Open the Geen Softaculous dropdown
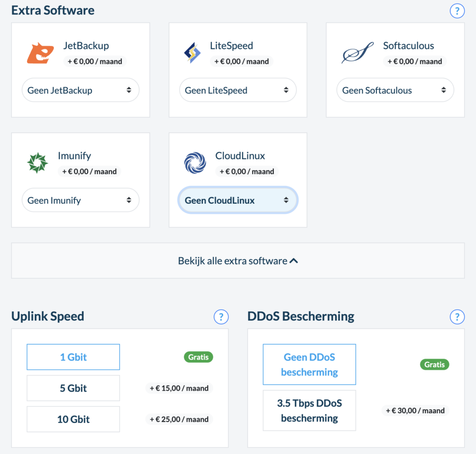This screenshot has height=454, width=476. 395,90
